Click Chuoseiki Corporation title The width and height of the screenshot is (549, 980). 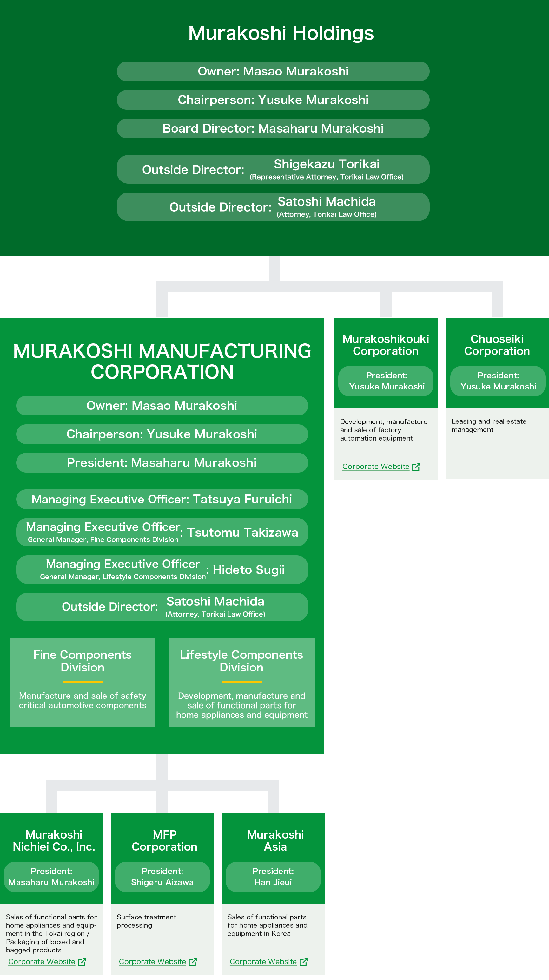click(497, 345)
